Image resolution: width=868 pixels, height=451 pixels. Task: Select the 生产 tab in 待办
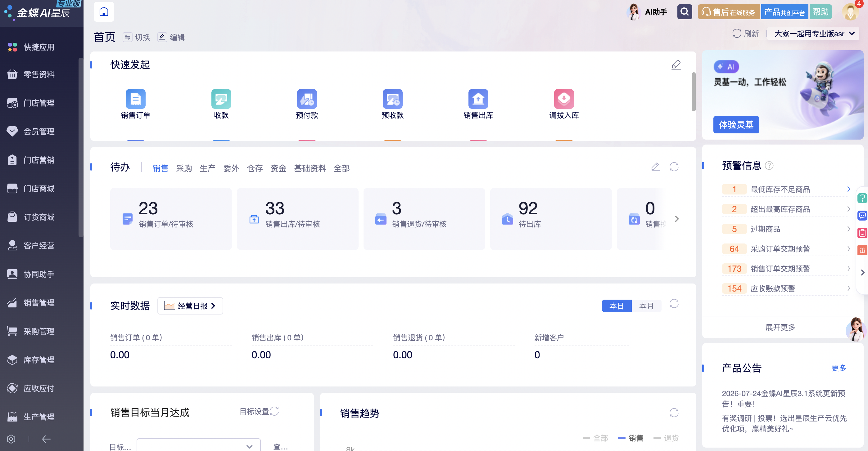[x=208, y=168]
